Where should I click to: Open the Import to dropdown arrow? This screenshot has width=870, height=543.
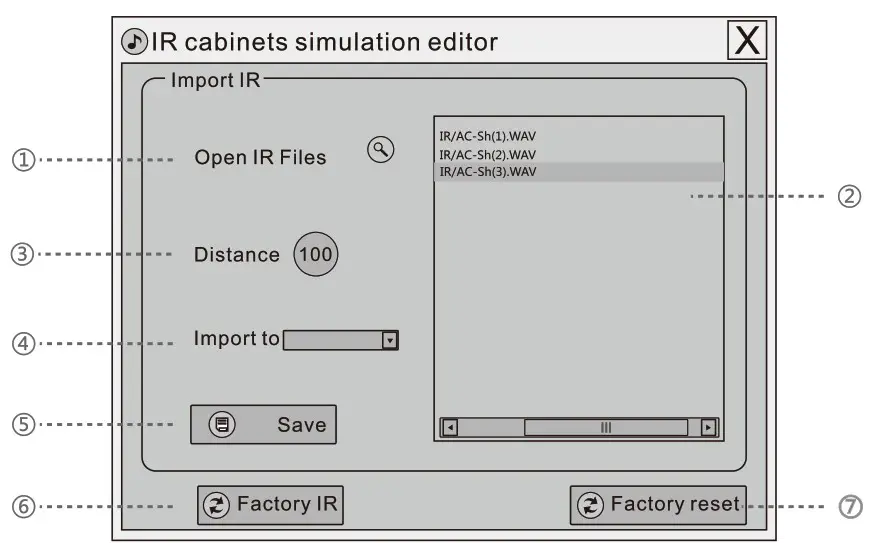[390, 340]
